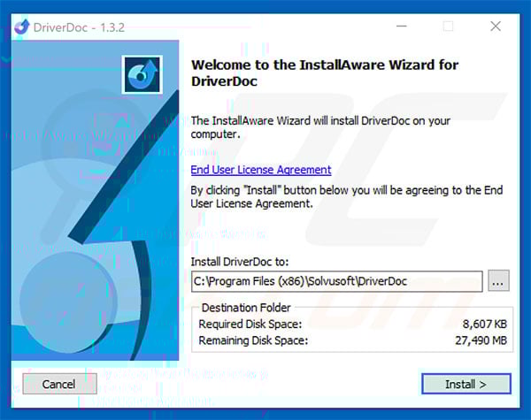Click the DriverDoc - 1.3.2 window title
The width and height of the screenshot is (531, 420).
click(79, 27)
